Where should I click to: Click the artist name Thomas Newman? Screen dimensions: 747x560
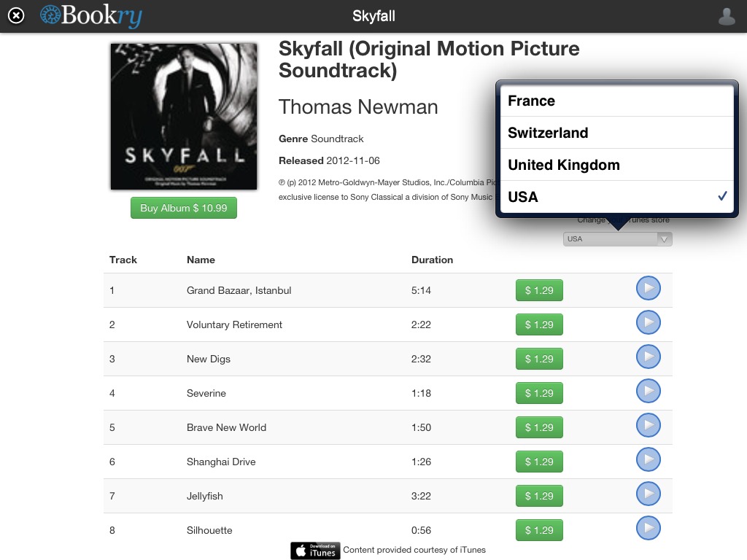pos(357,107)
